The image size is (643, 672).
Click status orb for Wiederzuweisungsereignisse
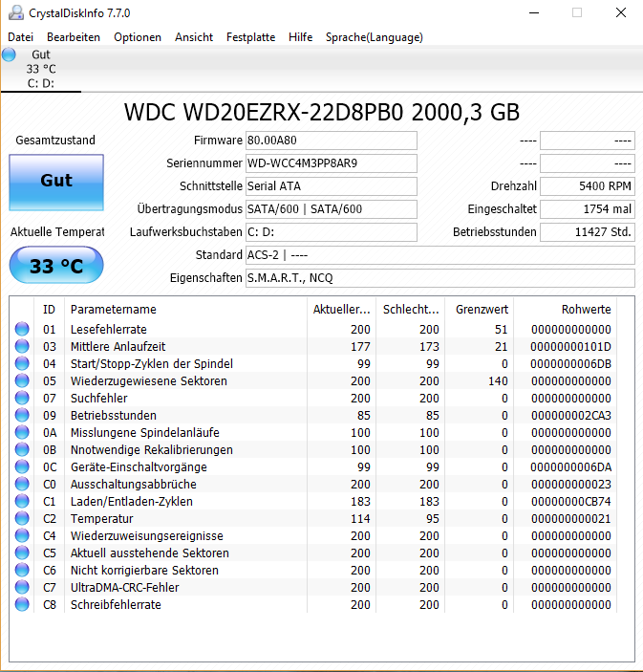(x=22, y=535)
